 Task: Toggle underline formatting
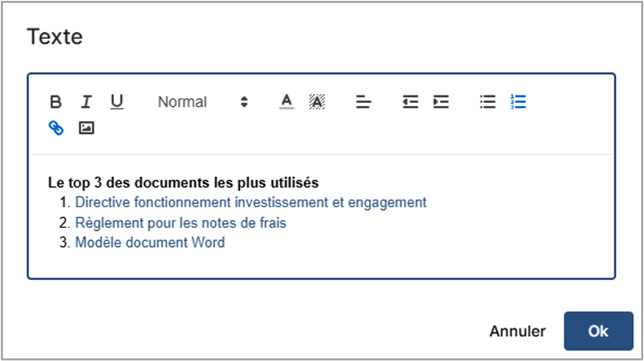117,102
